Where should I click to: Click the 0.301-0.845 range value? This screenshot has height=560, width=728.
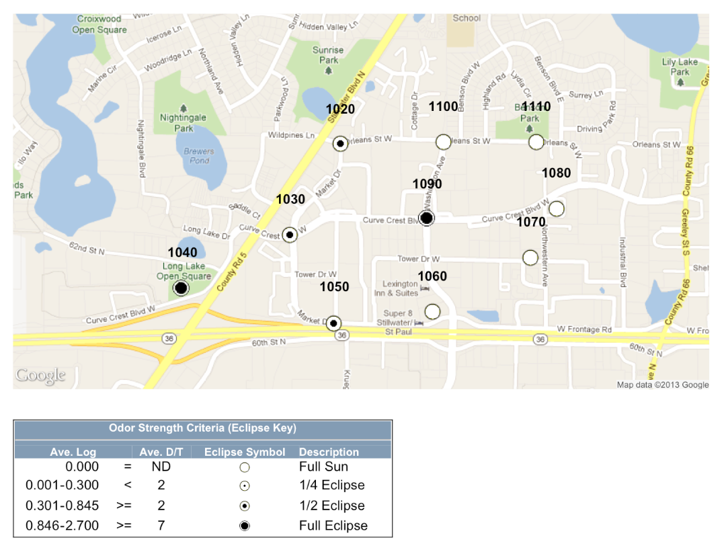click(63, 506)
